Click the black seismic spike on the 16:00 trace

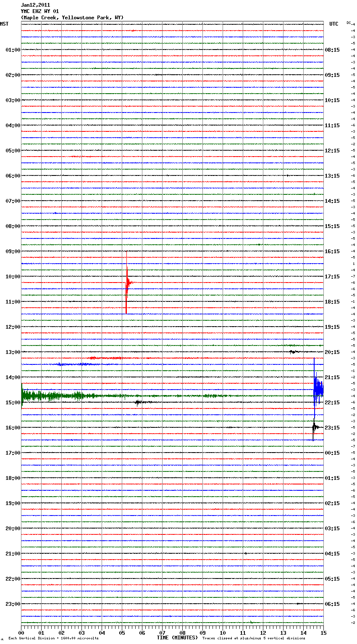[315, 428]
